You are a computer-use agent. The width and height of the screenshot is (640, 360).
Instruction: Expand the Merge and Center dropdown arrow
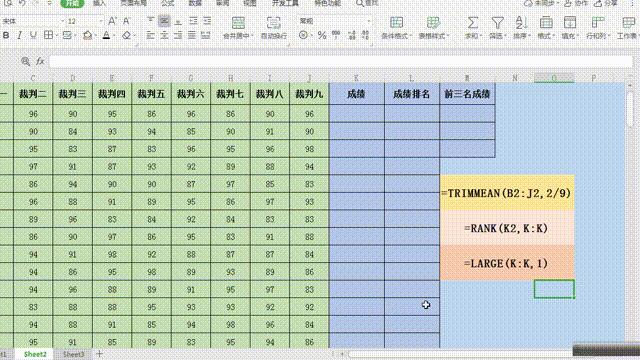[252, 36]
